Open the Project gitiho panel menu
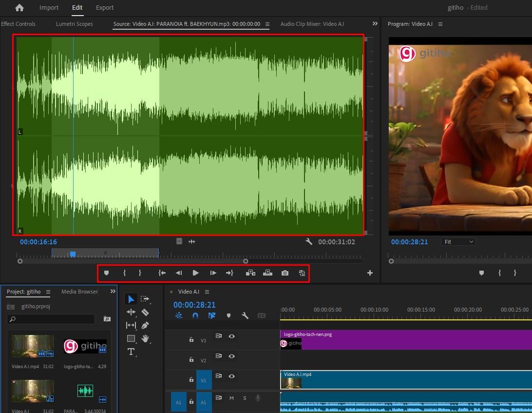The width and height of the screenshot is (532, 413). pos(48,292)
